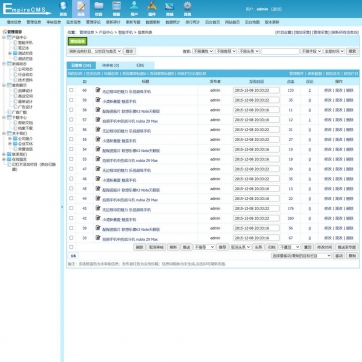Click the edit icon in row ID 43
The image size is (362, 362).
tap(98, 208)
